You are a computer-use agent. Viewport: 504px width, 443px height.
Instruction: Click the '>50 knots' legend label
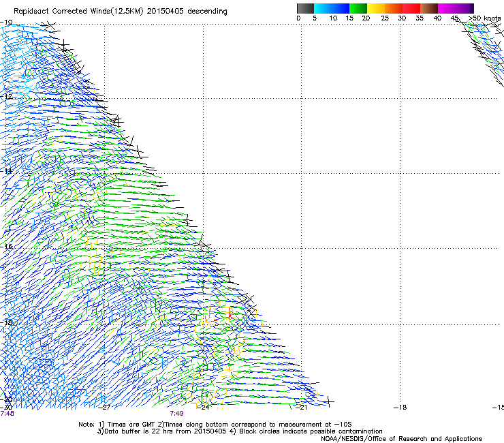point(485,18)
